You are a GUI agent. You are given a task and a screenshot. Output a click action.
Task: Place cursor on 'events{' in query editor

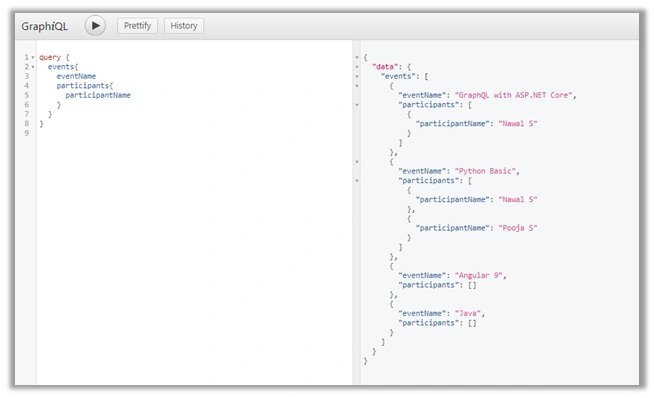coord(63,67)
